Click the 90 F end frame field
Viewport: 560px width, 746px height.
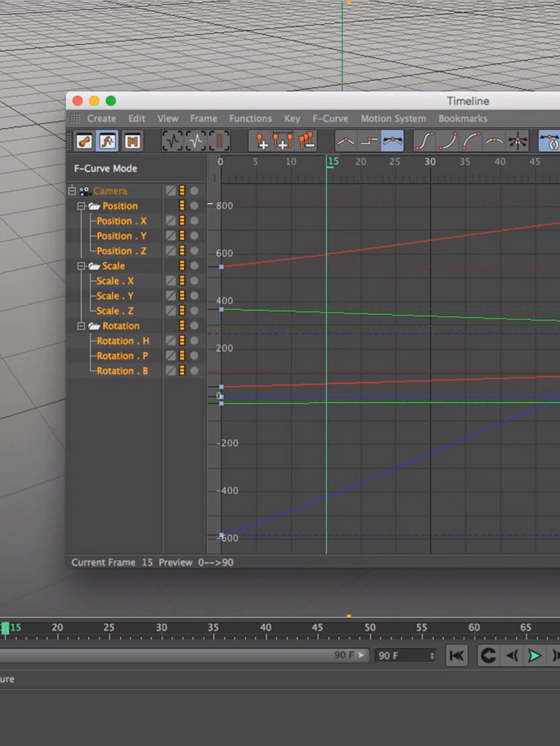point(405,656)
